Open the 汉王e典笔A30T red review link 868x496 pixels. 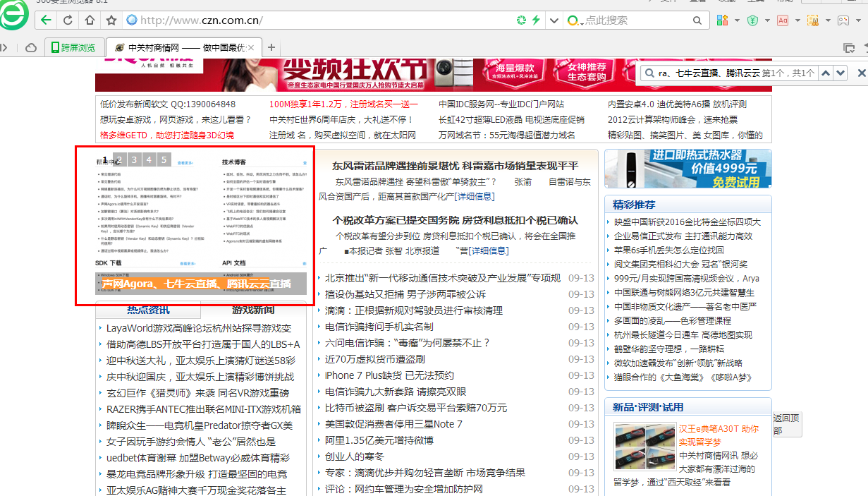(719, 435)
